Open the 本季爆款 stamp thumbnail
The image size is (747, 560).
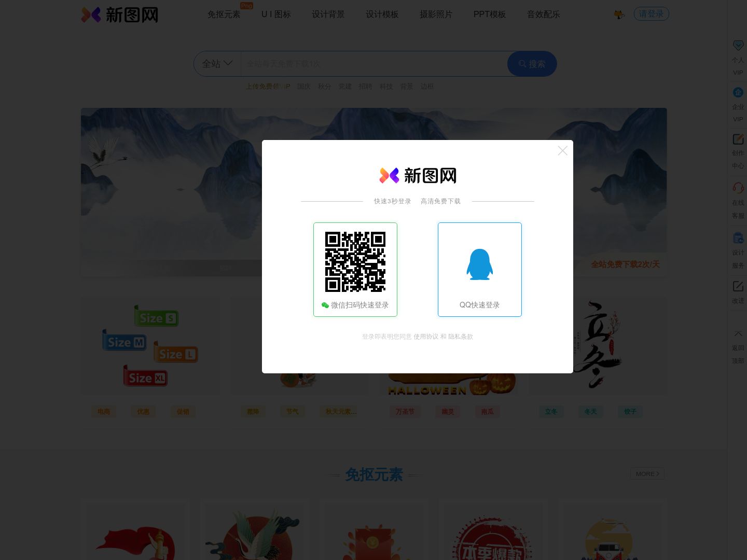(x=493, y=530)
